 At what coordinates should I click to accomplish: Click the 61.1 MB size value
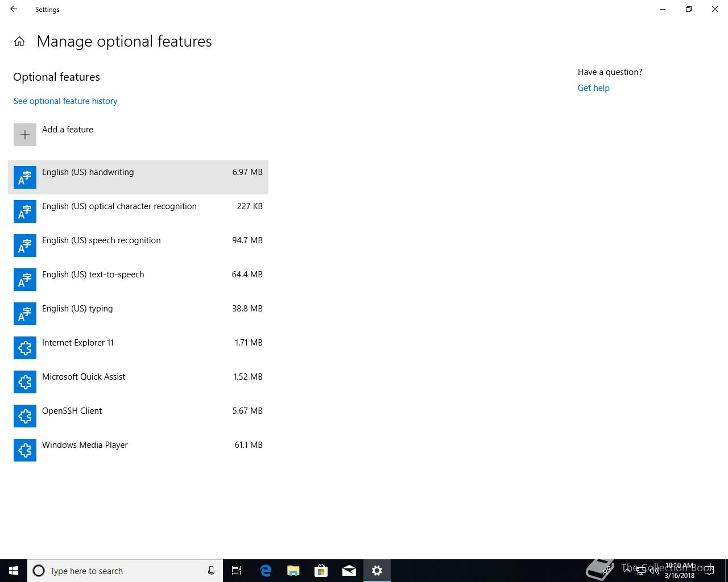click(249, 445)
